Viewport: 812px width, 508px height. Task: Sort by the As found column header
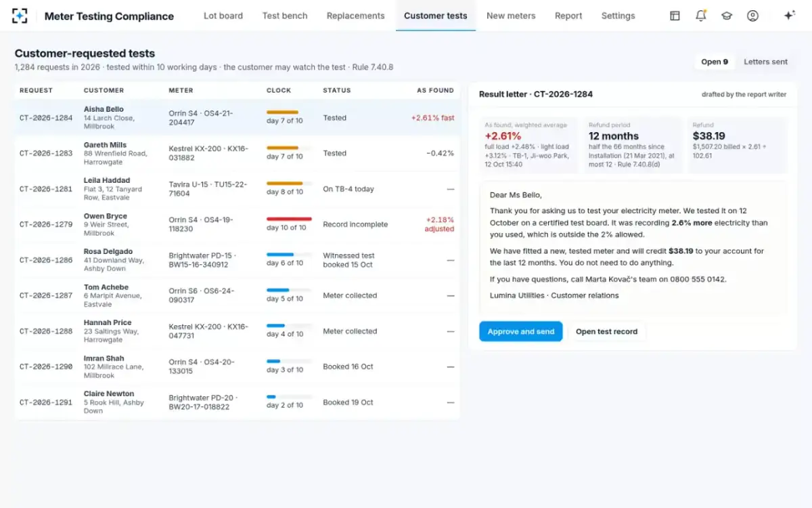pos(435,90)
